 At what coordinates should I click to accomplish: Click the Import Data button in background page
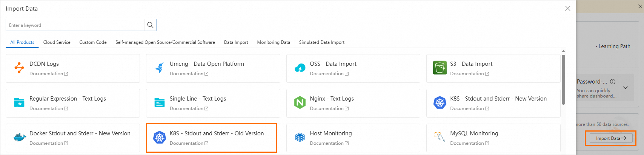coord(611,138)
